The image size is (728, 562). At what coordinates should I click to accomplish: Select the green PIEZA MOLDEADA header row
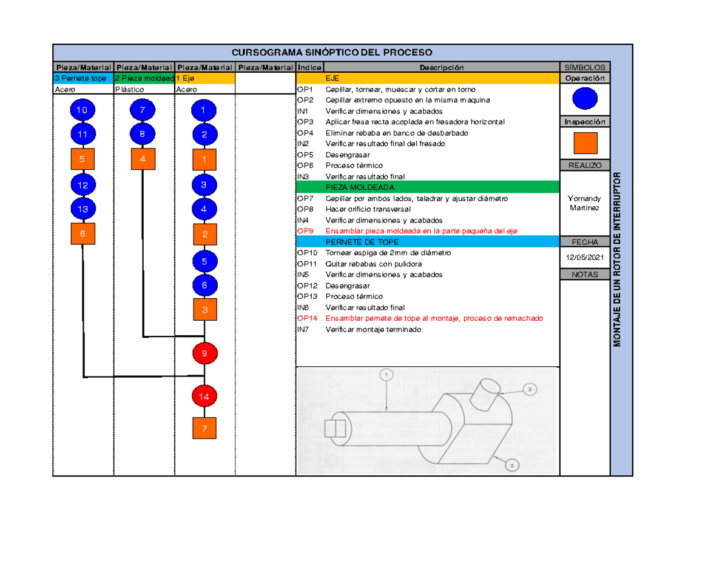click(x=427, y=187)
